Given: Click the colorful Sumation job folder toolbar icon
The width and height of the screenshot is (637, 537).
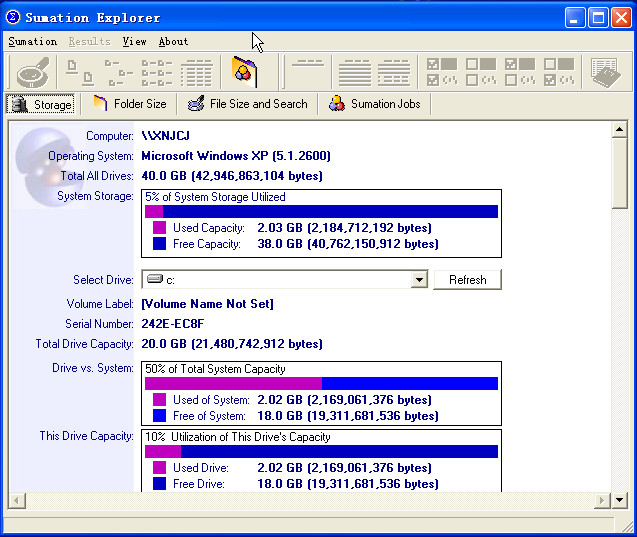Looking at the screenshot, I should [x=244, y=72].
